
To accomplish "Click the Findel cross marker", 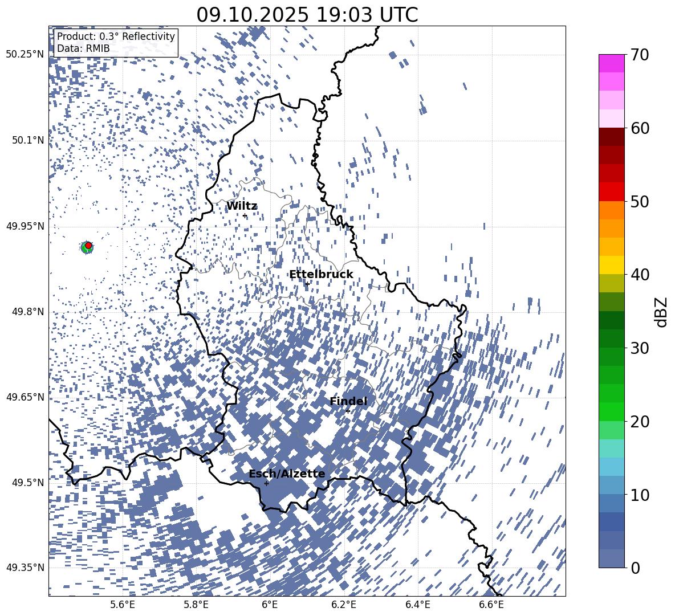I will point(348,411).
